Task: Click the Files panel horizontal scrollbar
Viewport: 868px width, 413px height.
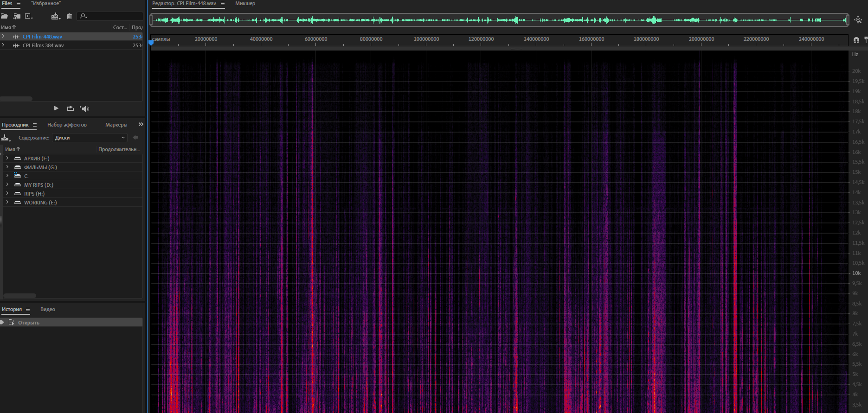Action: point(16,99)
